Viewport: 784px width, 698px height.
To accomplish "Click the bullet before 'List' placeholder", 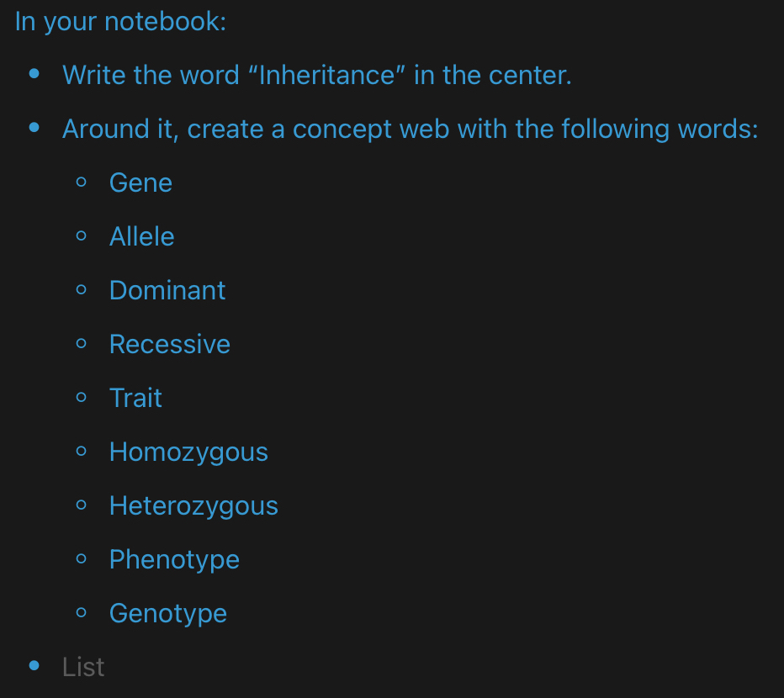I will 34,667.
